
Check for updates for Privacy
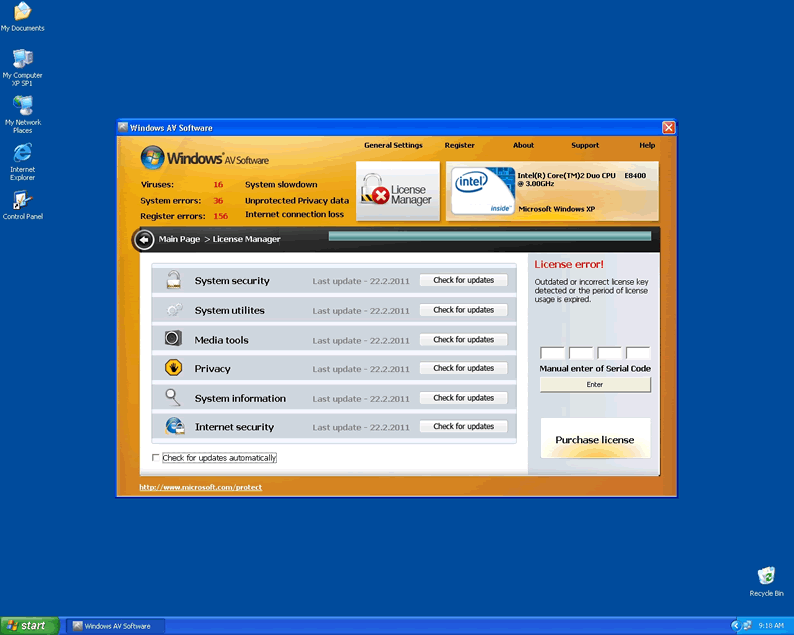pos(463,368)
